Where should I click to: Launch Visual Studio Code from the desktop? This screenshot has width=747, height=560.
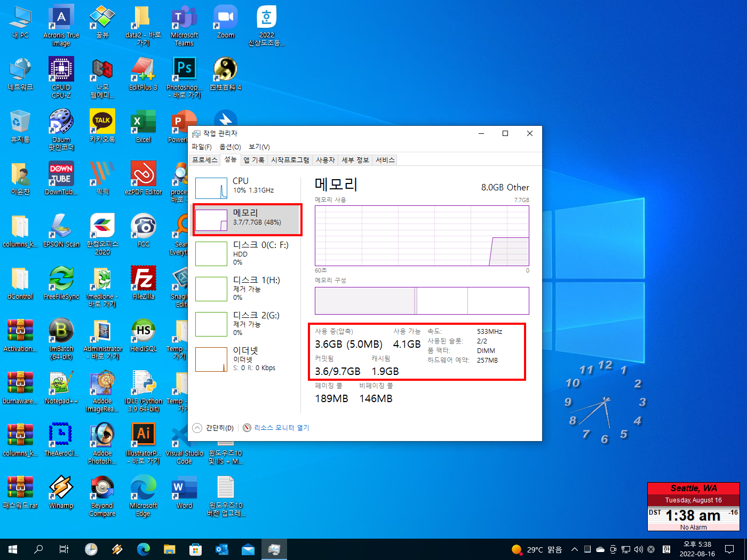pyautogui.click(x=184, y=444)
